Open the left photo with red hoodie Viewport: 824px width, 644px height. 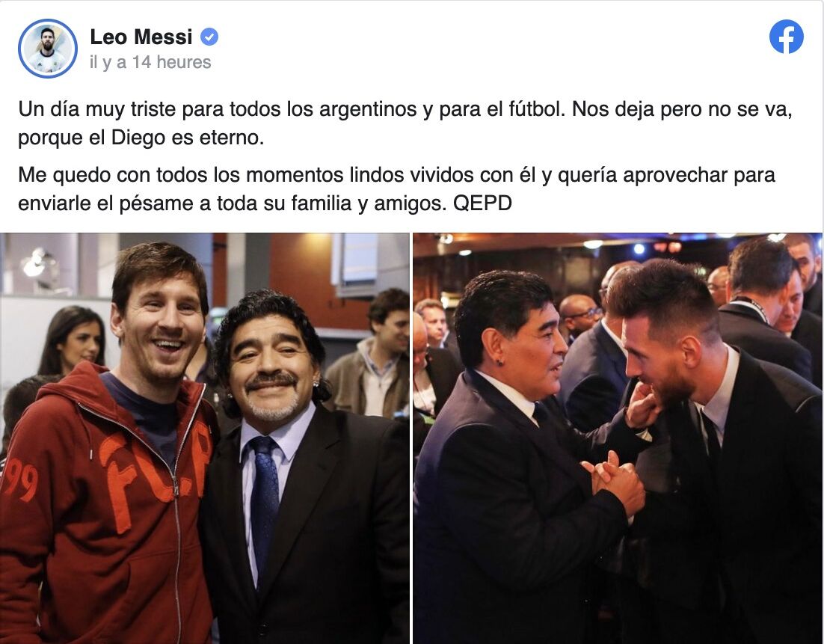(x=204, y=438)
